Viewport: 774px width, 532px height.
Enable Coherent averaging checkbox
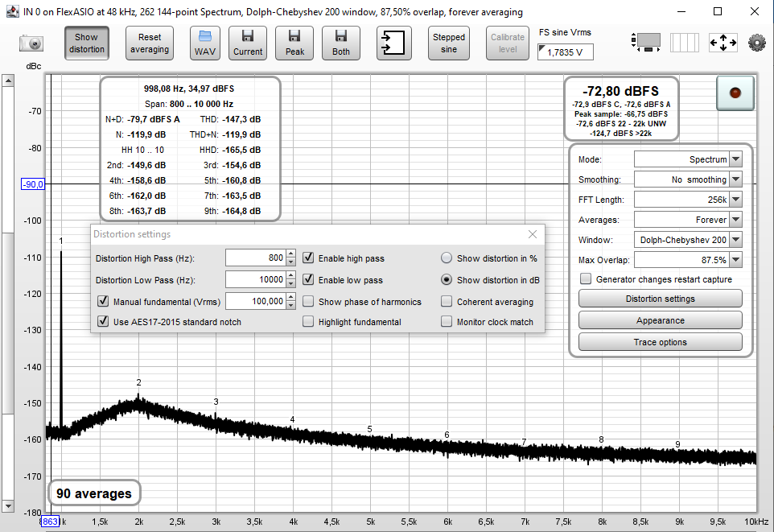tap(447, 301)
